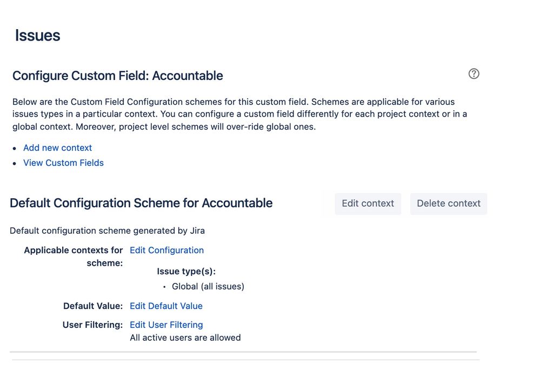Click the 'User Filtering:' field label
The image size is (540, 392).
point(92,325)
